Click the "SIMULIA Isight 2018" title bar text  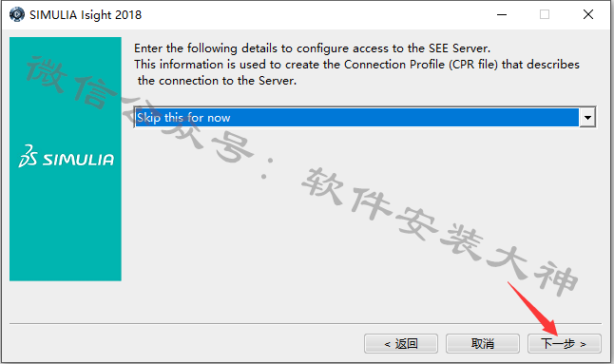[86, 15]
